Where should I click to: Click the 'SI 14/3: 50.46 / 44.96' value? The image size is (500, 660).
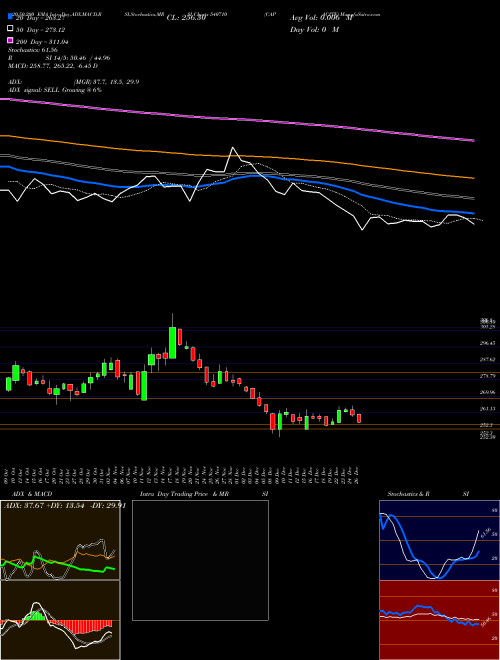pos(78,58)
